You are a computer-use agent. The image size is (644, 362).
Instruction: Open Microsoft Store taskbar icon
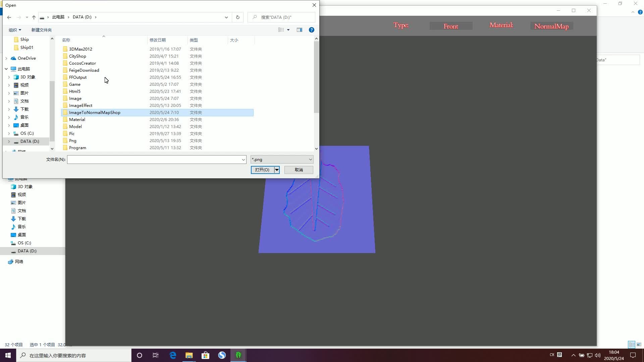[205, 355]
